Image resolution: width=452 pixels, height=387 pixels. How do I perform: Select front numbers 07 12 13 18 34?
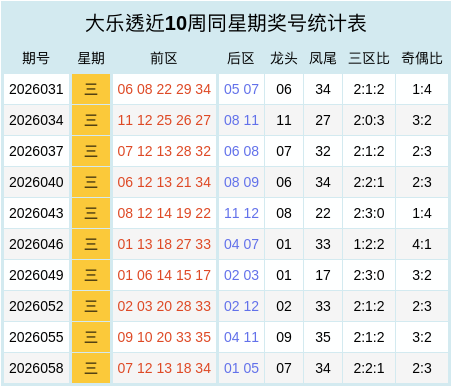[164, 368]
